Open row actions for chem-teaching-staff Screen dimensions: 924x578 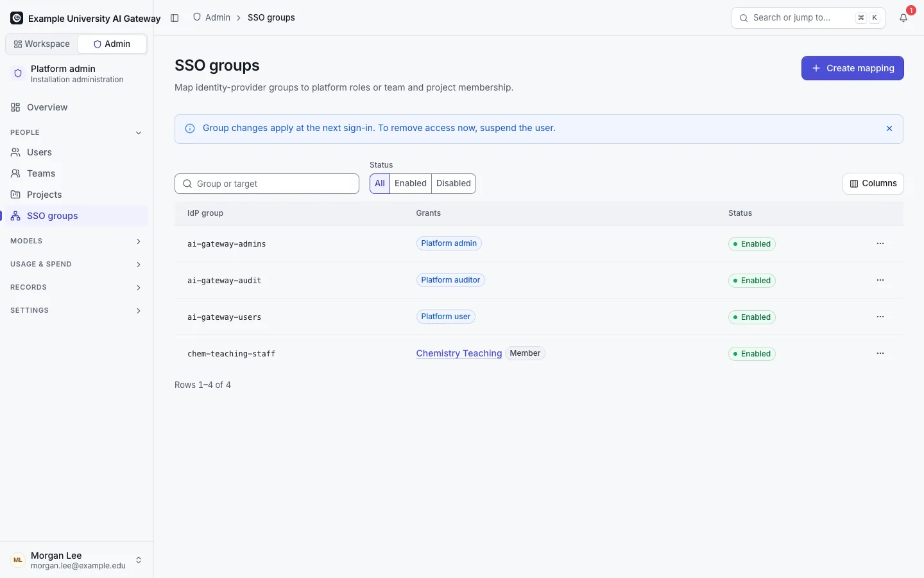[880, 353]
